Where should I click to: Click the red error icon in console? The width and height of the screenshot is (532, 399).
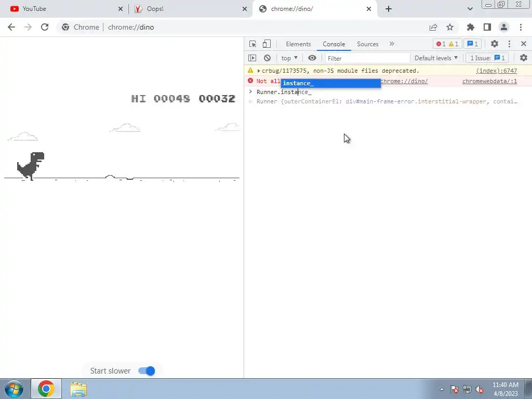250,81
